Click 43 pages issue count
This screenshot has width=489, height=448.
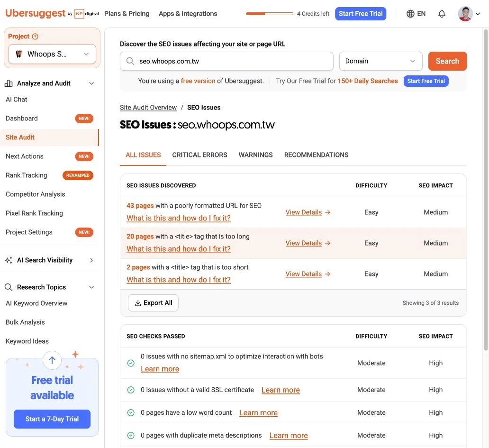coord(140,206)
